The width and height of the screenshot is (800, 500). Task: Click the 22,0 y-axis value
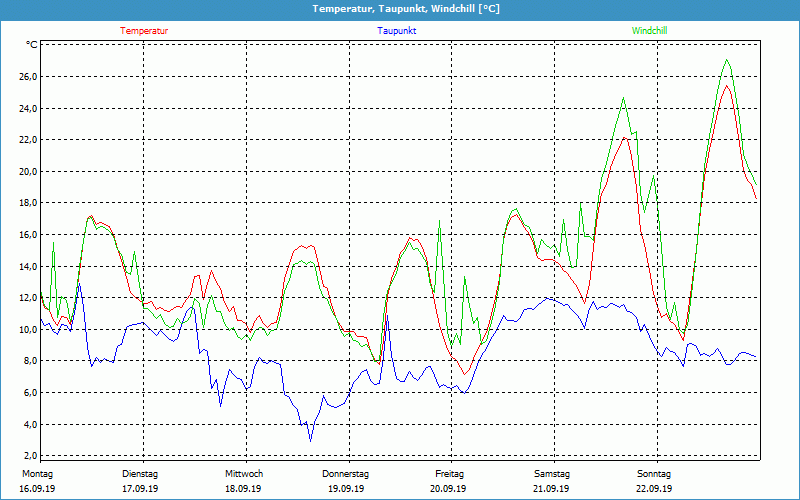coord(29,140)
